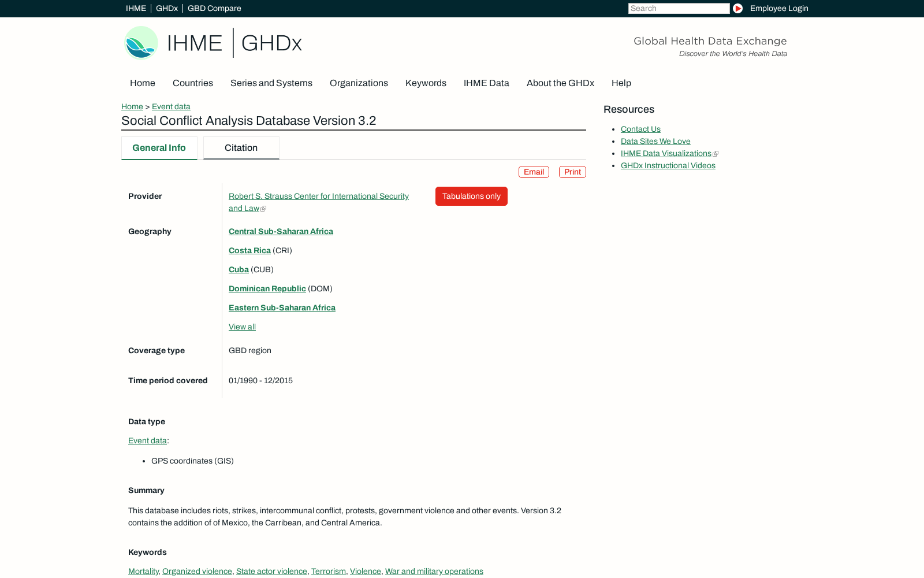This screenshot has width=924, height=578.
Task: Open About the GHDx menu item
Action: coord(560,83)
